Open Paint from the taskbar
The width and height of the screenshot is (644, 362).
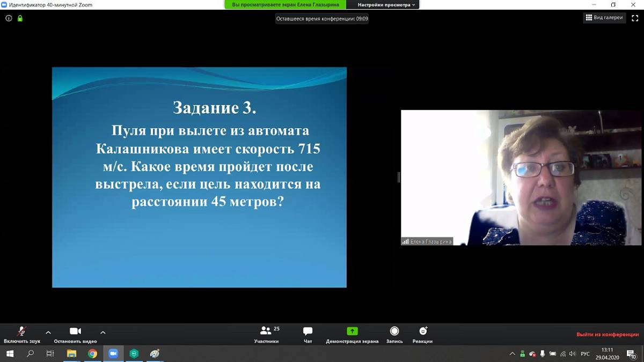(155, 353)
